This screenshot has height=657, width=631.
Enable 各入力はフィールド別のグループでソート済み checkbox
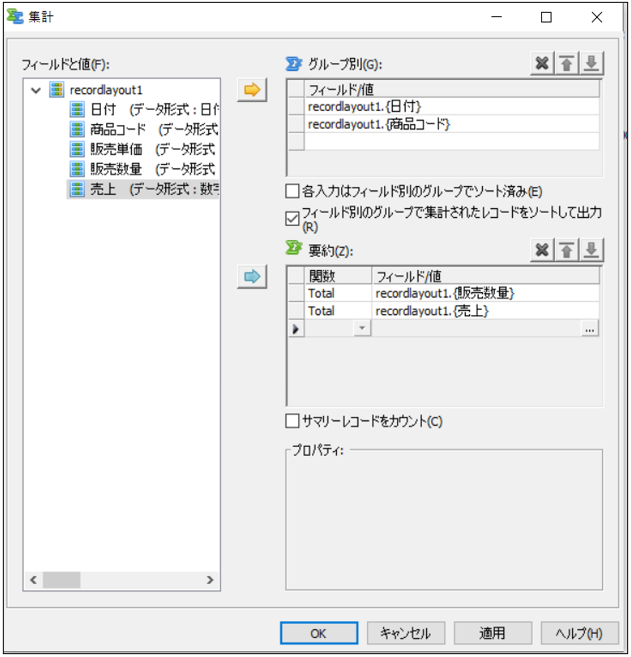(x=293, y=191)
